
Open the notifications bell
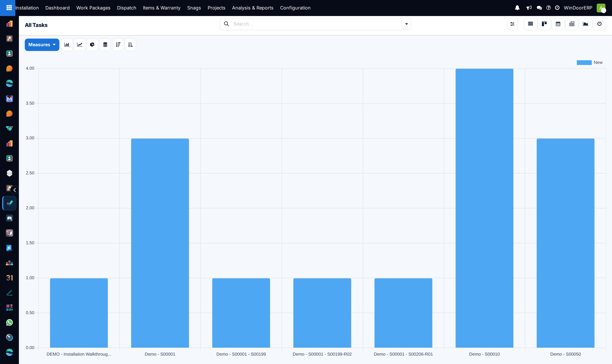point(517,8)
